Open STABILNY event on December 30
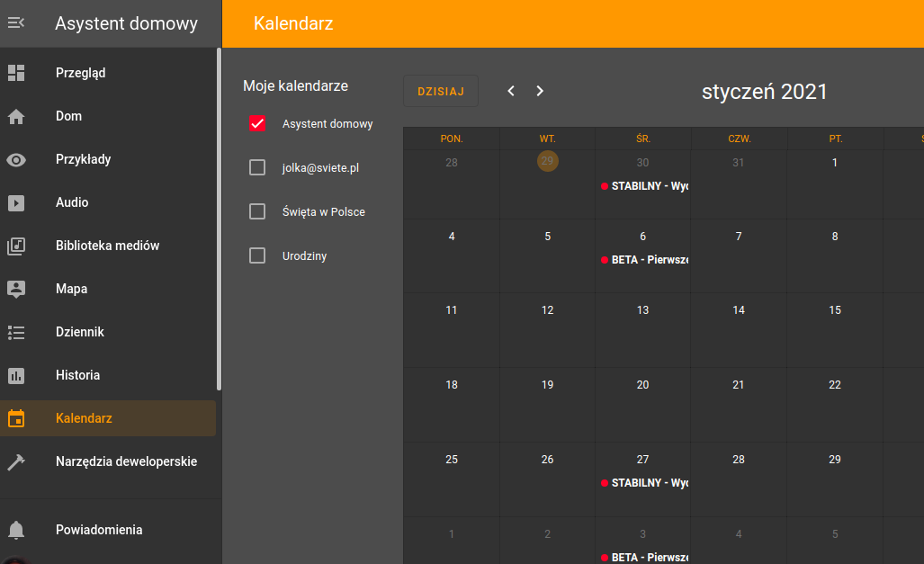 (644, 186)
